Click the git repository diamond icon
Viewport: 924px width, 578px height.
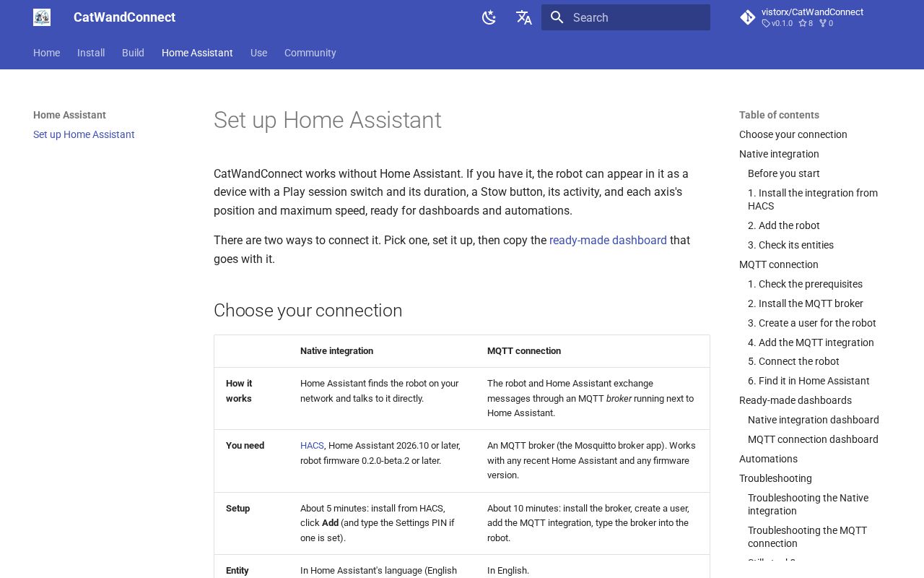748,17
